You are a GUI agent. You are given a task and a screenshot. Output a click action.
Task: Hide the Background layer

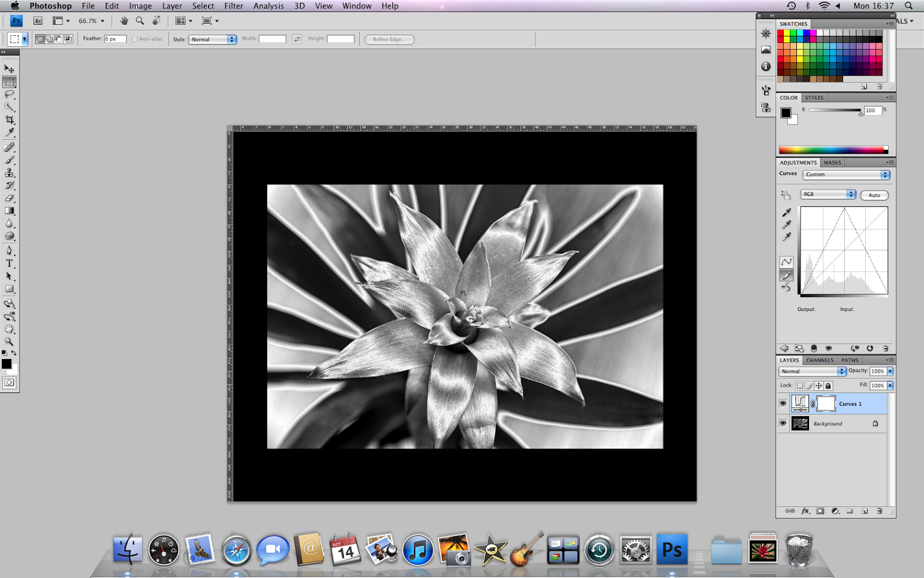783,423
